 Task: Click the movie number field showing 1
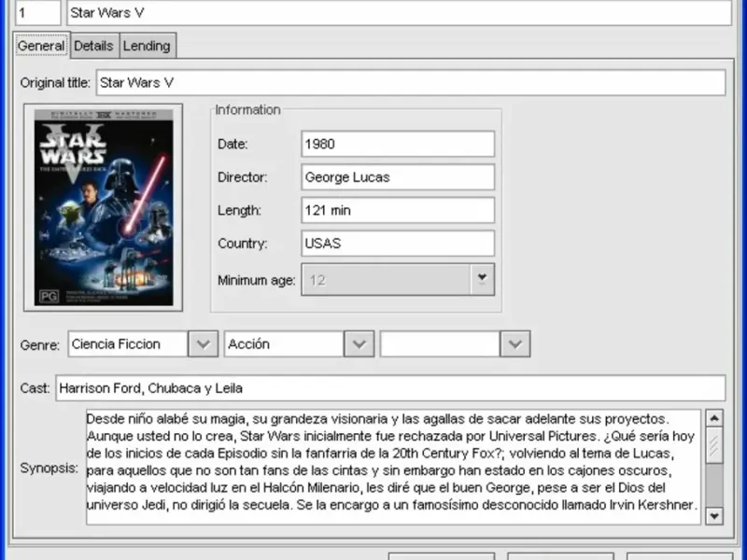(38, 12)
